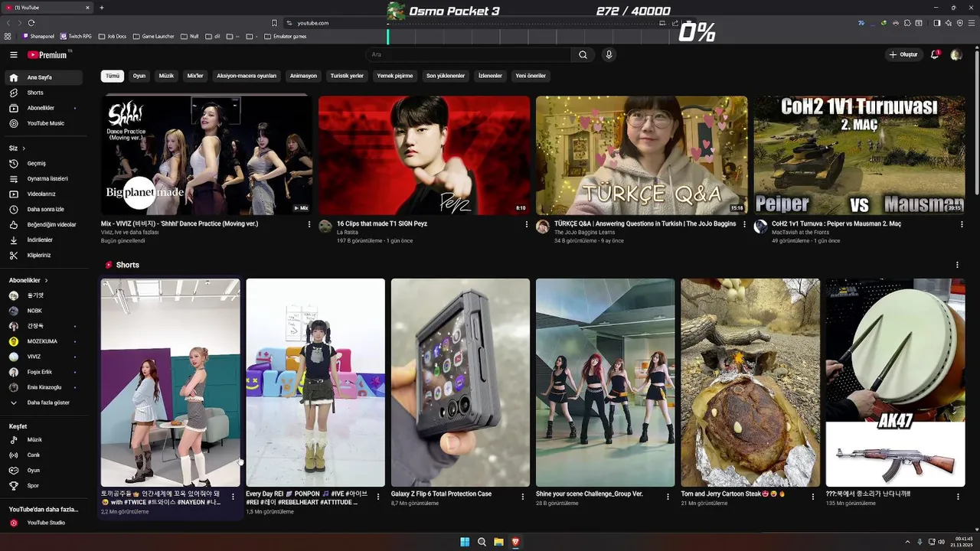This screenshot has height=551, width=980.
Task: Select the Mix'ler filter chip
Action: tap(195, 76)
